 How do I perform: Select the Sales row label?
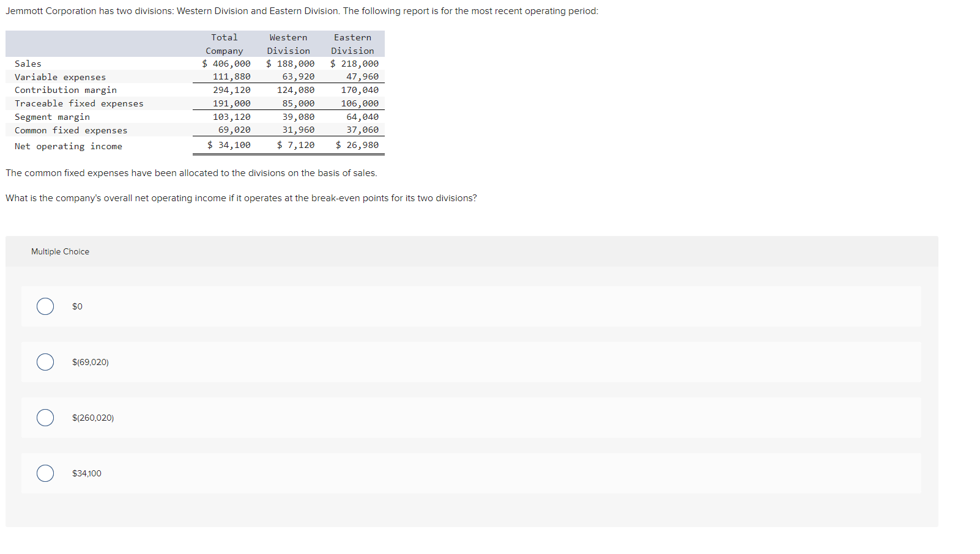28,63
